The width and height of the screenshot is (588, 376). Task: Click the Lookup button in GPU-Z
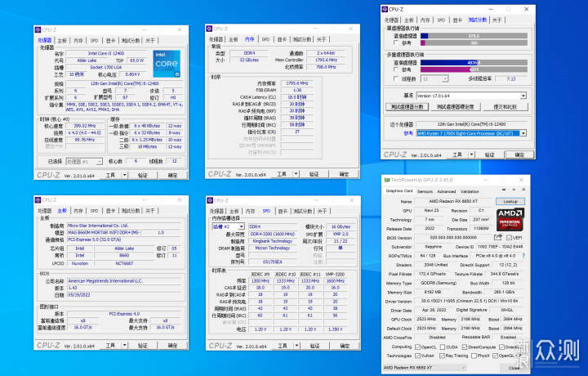510,202
